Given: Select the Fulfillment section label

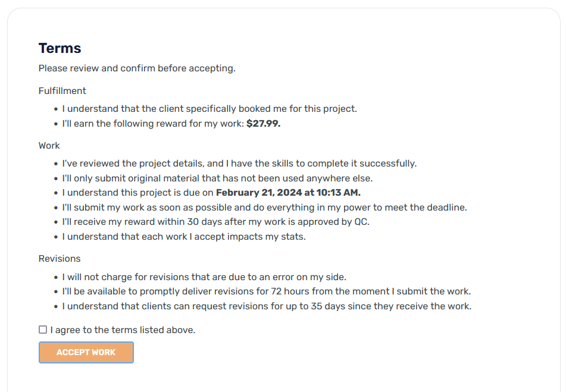Looking at the screenshot, I should [x=62, y=91].
